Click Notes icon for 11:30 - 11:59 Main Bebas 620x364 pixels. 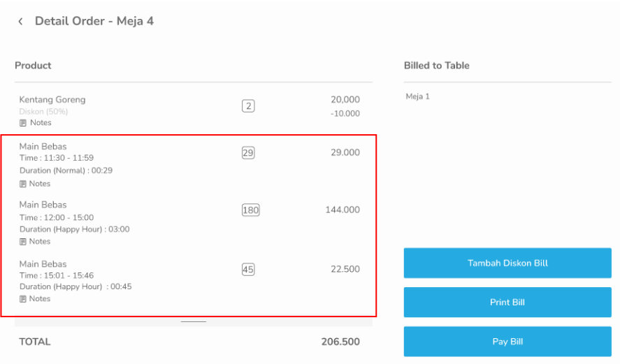point(23,184)
